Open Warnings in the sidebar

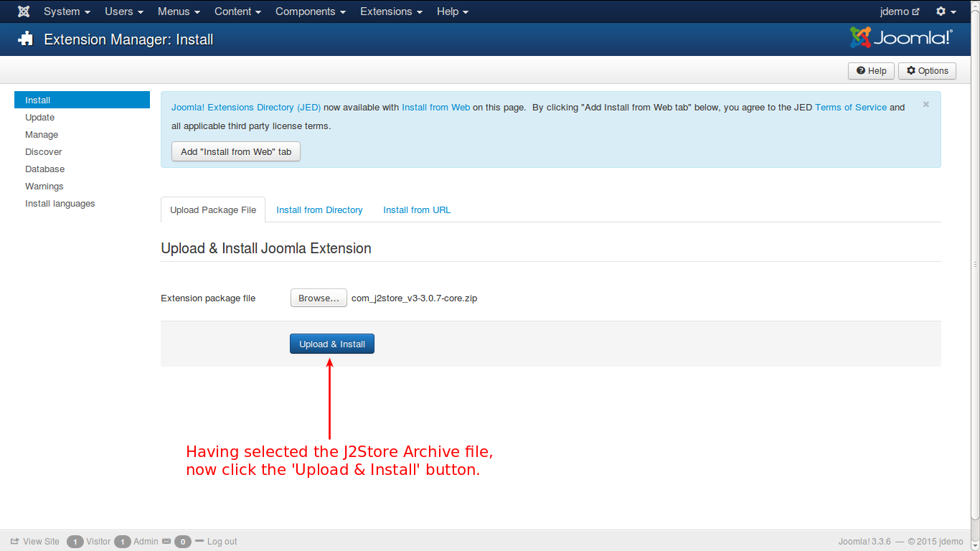[x=44, y=187]
